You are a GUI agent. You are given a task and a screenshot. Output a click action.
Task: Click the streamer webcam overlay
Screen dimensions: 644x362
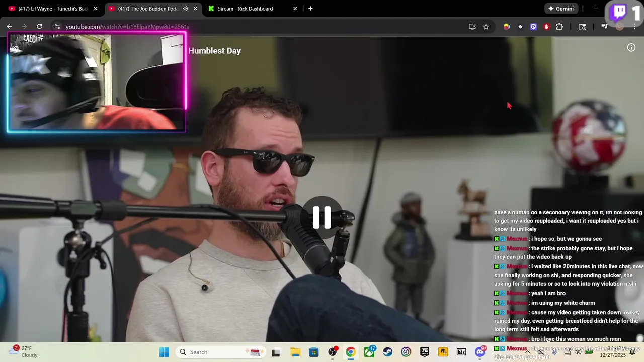[x=97, y=82]
